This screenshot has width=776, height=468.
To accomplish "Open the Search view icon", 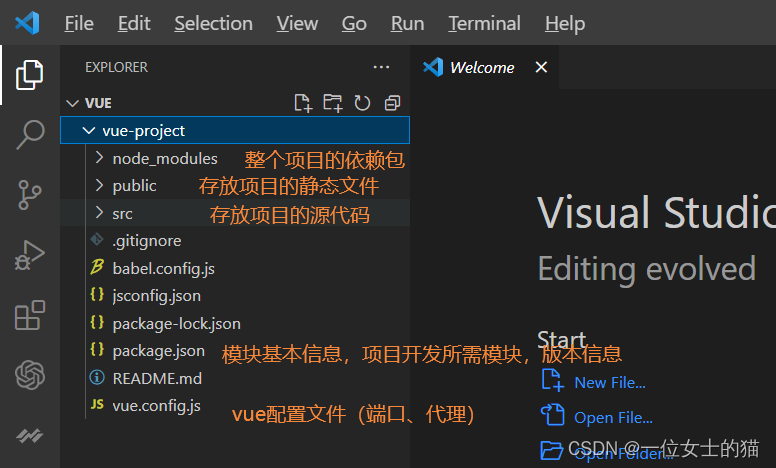I will pos(30,135).
